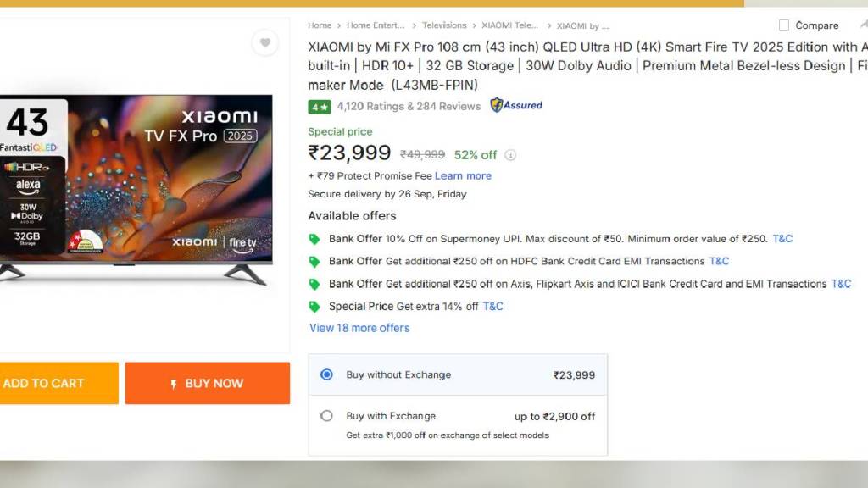The image size is (868, 488).
Task: Tick the Compare checkbox
Action: pos(784,25)
